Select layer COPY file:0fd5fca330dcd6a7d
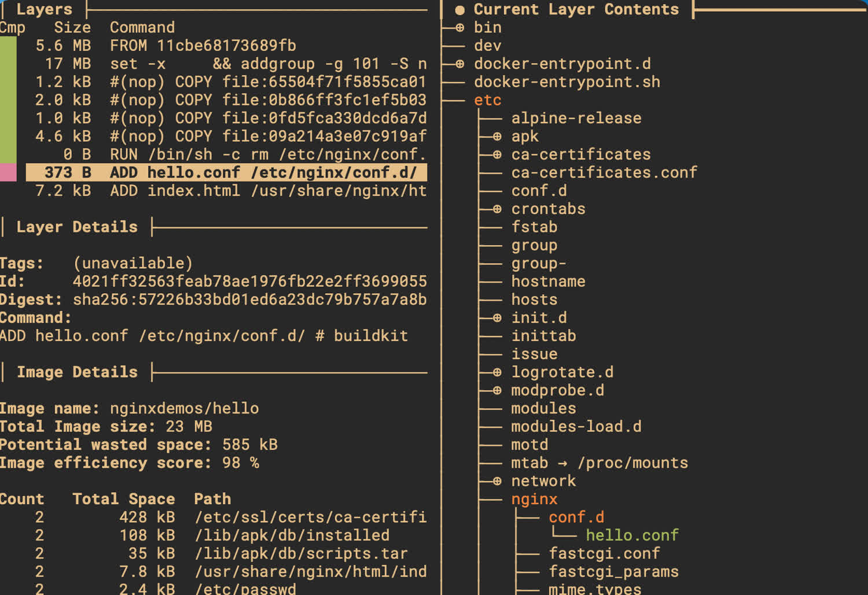Viewport: 868px width, 595px height. pos(226,118)
